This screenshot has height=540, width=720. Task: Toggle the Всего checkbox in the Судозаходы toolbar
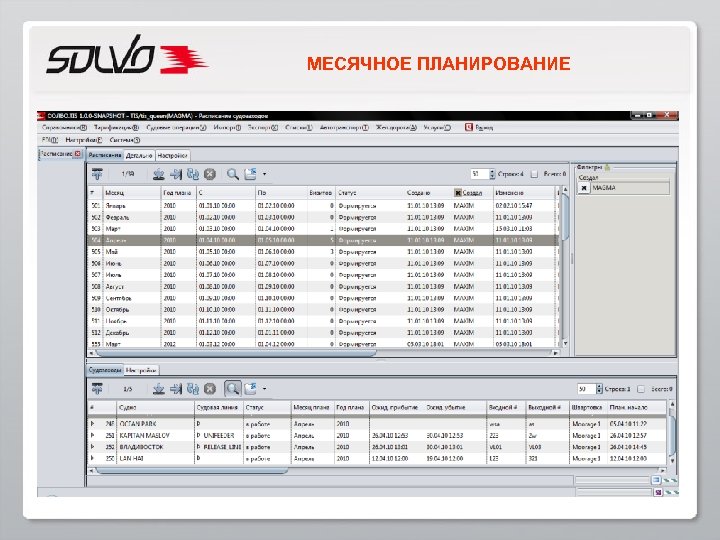click(x=641, y=389)
